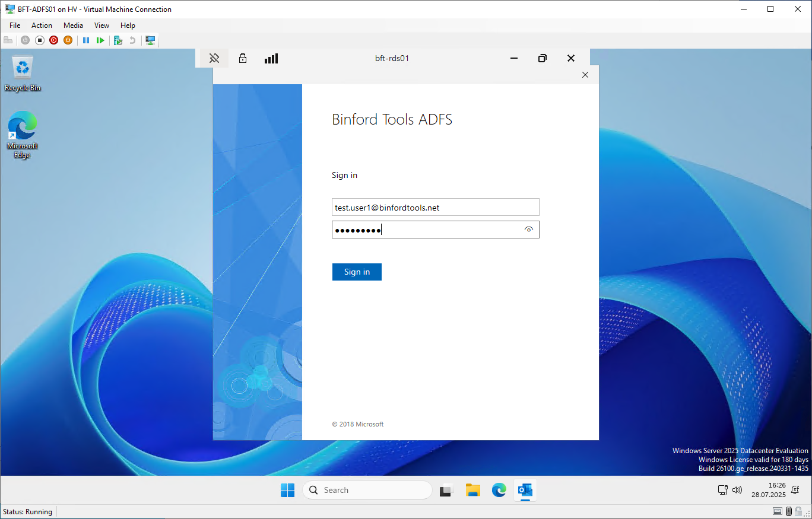Open the Help menu
This screenshot has width=812, height=519.
point(128,26)
